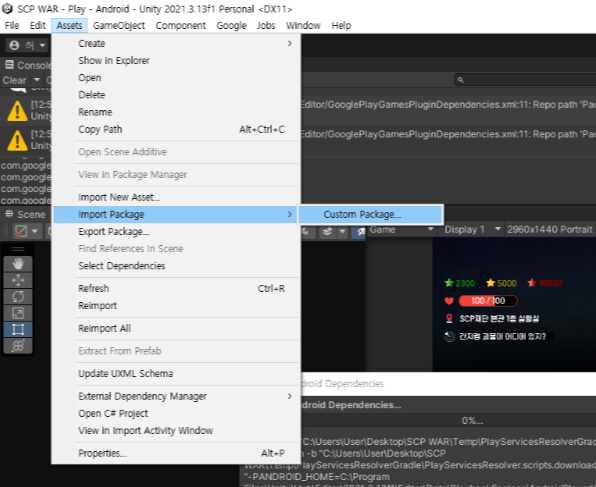
Task: Click the Console tab icon
Action: pos(10,65)
